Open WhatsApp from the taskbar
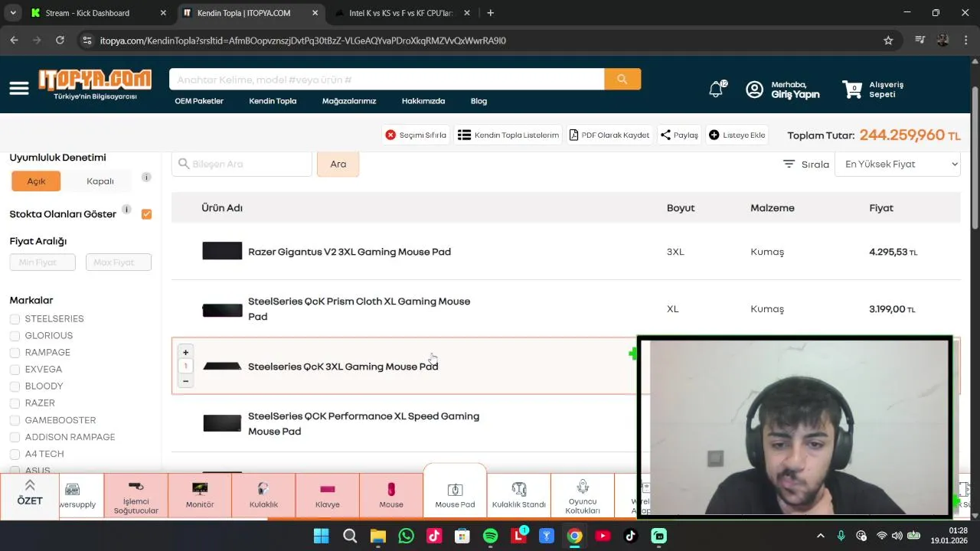 pyautogui.click(x=406, y=536)
